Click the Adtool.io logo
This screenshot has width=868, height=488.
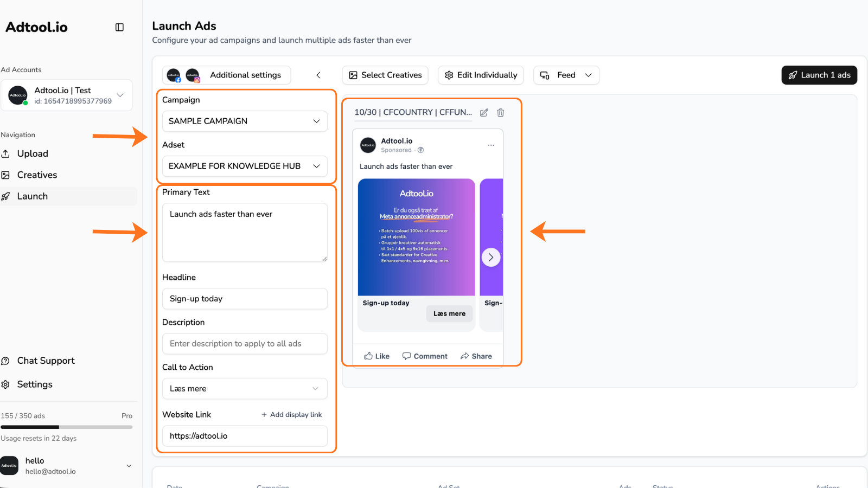click(x=36, y=27)
